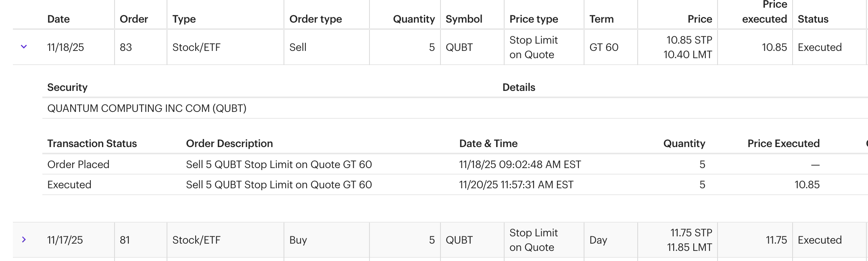Click the Transaction Status column header
Viewport: 868px width, 261px height.
click(x=92, y=143)
